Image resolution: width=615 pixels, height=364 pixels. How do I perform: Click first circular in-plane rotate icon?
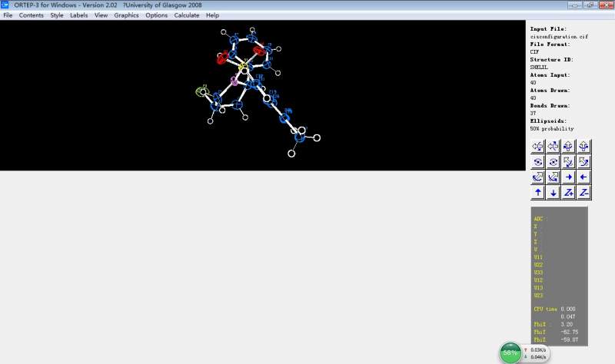[537, 161]
